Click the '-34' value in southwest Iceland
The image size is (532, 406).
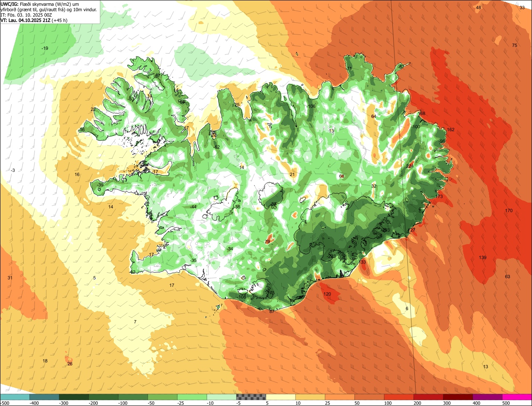coord(229,249)
